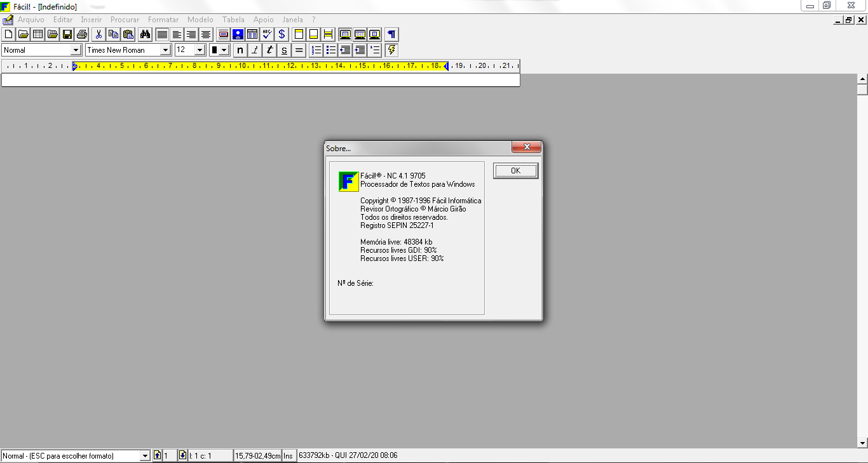Run the ABC spell check icon
The width and height of the screenshot is (868, 463).
click(x=267, y=34)
